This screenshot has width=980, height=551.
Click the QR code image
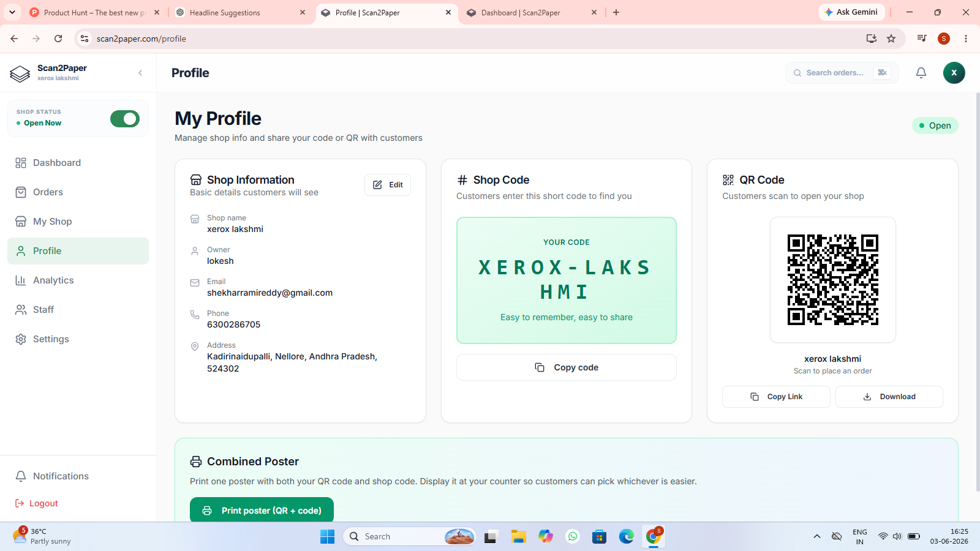click(x=833, y=280)
